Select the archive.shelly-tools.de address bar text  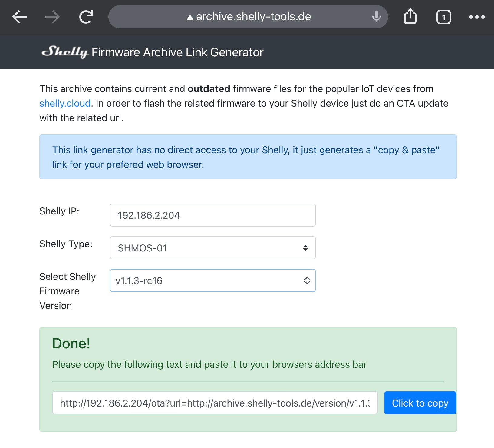[253, 17]
